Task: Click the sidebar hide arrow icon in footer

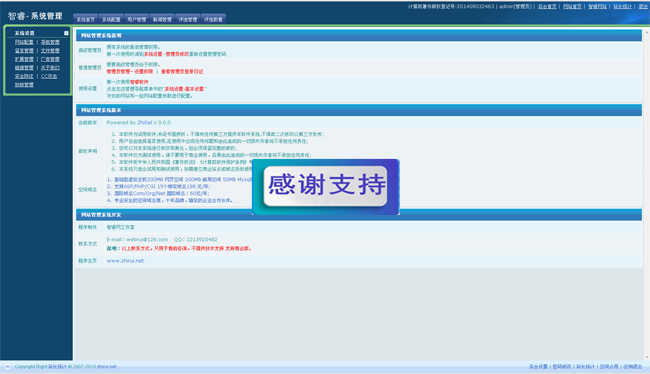Action: [7, 367]
